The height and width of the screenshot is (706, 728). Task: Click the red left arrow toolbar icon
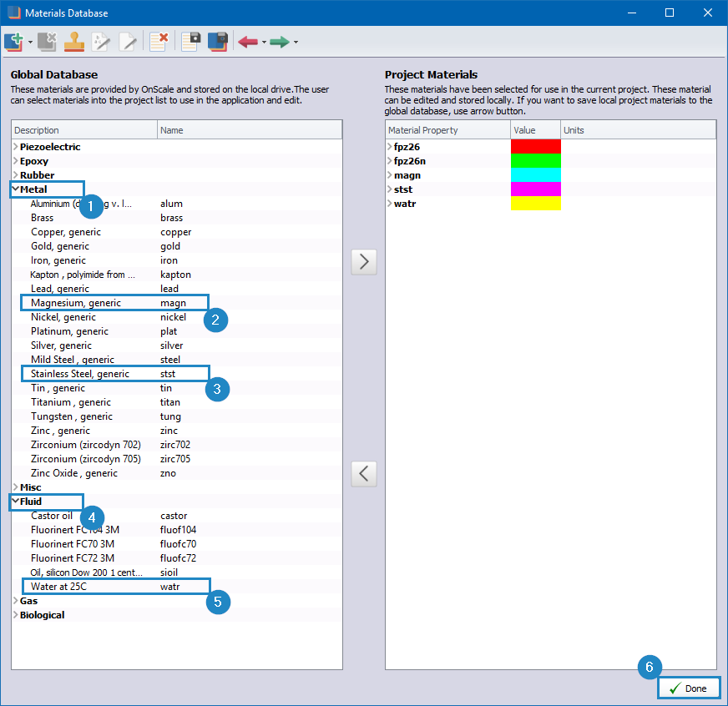[x=248, y=43]
